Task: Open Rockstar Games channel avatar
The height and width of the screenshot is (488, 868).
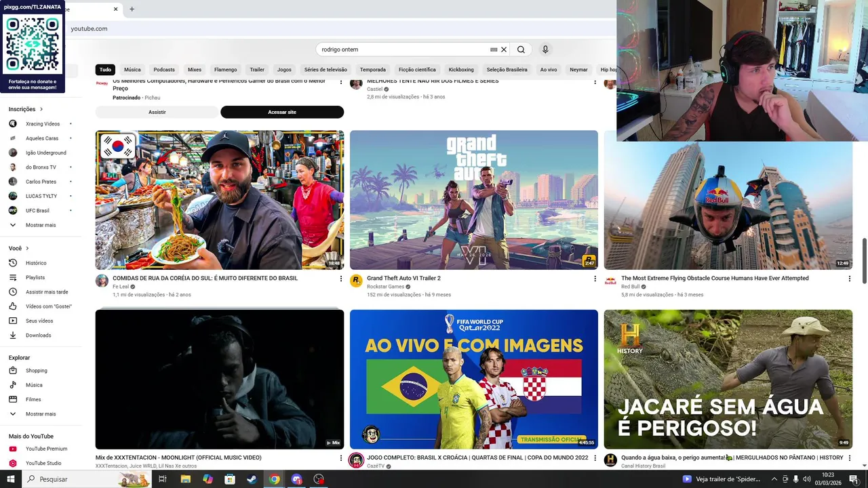Action: click(x=356, y=281)
